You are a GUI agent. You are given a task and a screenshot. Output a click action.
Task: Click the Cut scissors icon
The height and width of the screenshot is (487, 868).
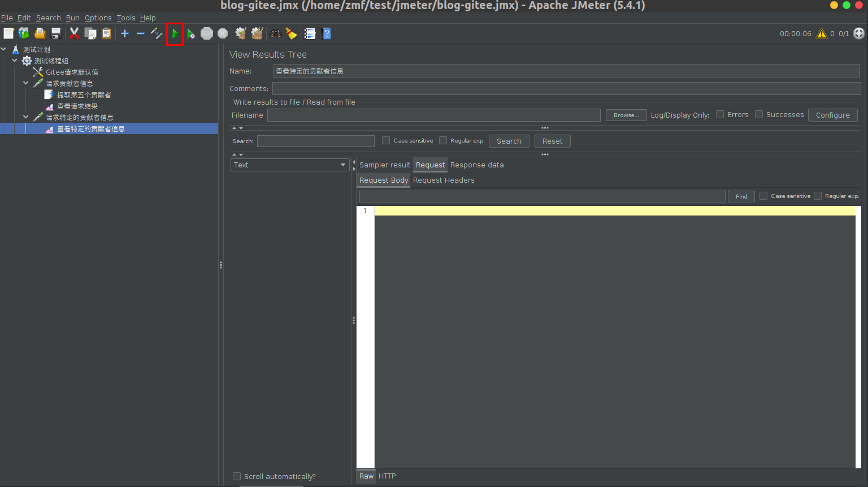74,33
